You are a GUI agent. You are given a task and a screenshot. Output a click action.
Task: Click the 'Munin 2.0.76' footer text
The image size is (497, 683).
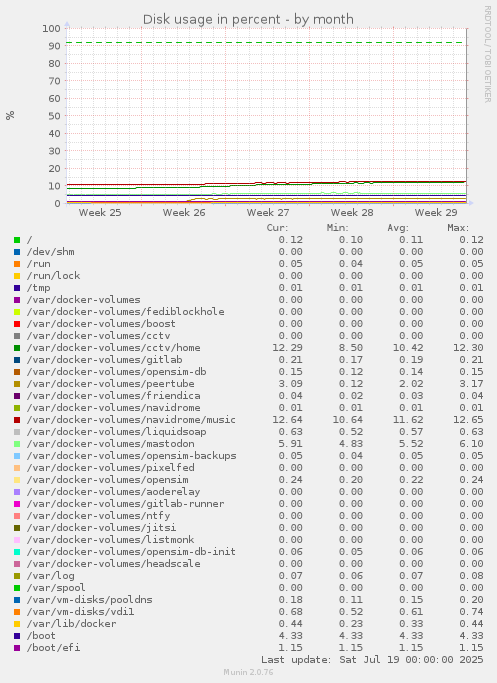(x=248, y=673)
